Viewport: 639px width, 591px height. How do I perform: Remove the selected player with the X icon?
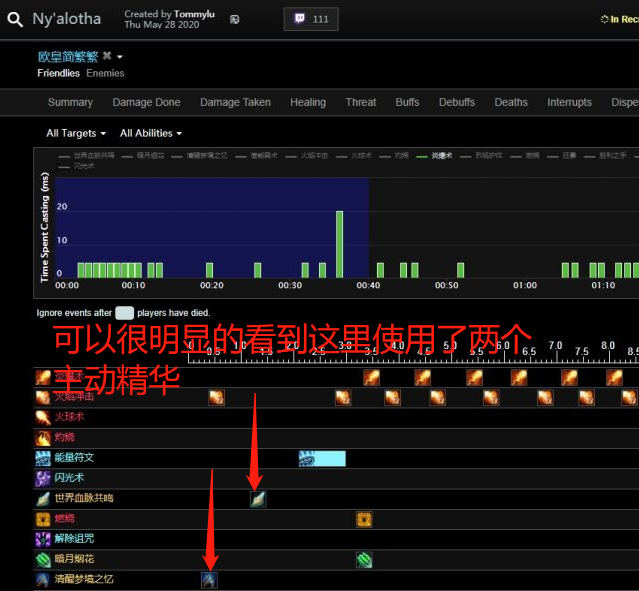pos(107,55)
